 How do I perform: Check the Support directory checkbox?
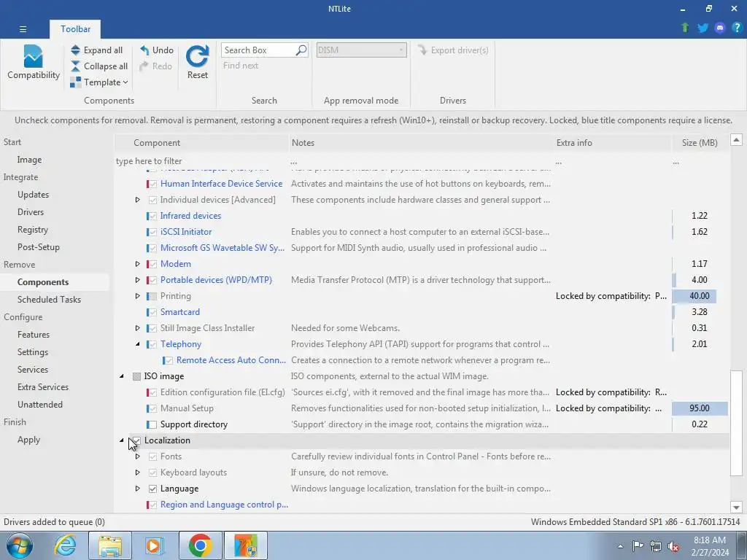(152, 425)
